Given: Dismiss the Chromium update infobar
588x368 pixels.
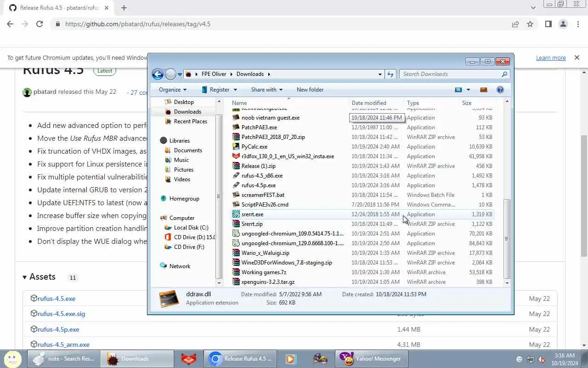Looking at the screenshot, I should tap(577, 57).
